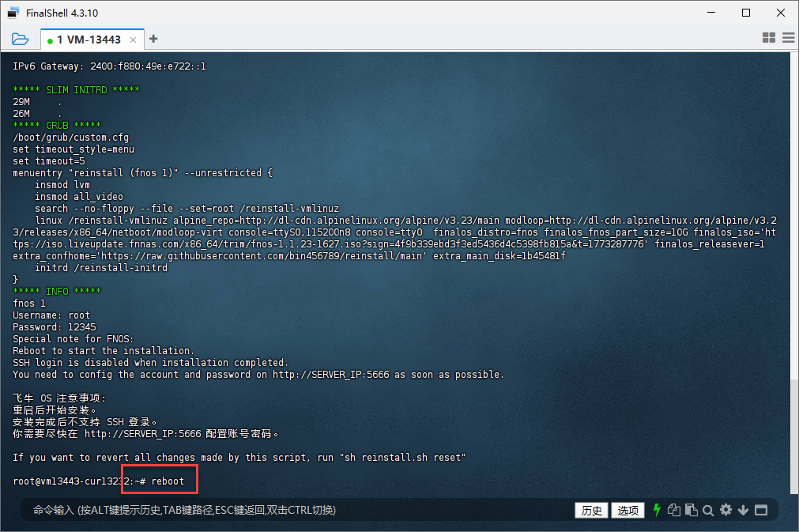Click the paste icon in command bar
Image resolution: width=799 pixels, height=532 pixels.
click(691, 510)
